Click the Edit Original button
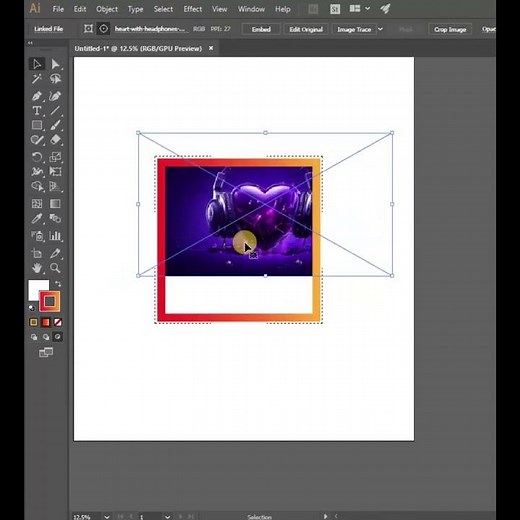Image resolution: width=520 pixels, height=520 pixels. pyautogui.click(x=306, y=29)
